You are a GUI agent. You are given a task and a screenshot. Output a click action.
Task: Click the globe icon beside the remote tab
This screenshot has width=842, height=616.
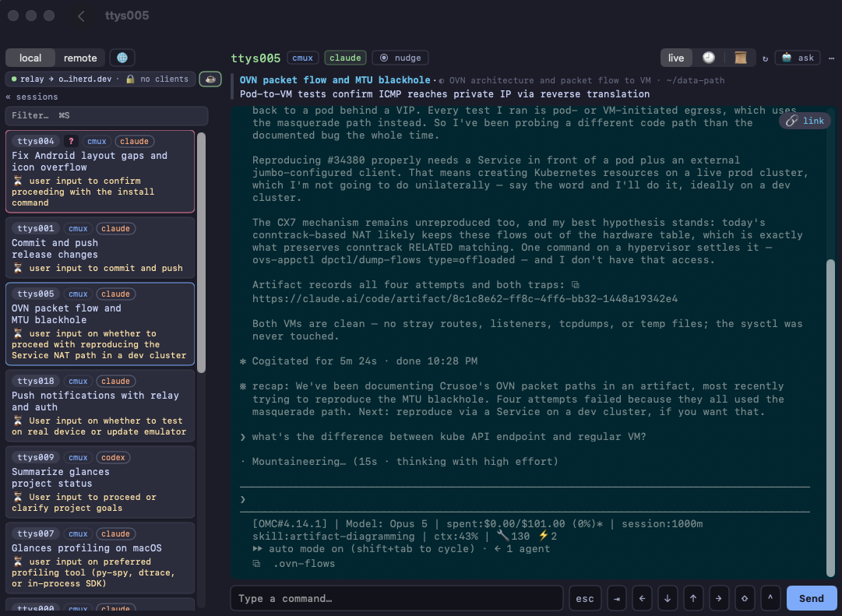122,58
